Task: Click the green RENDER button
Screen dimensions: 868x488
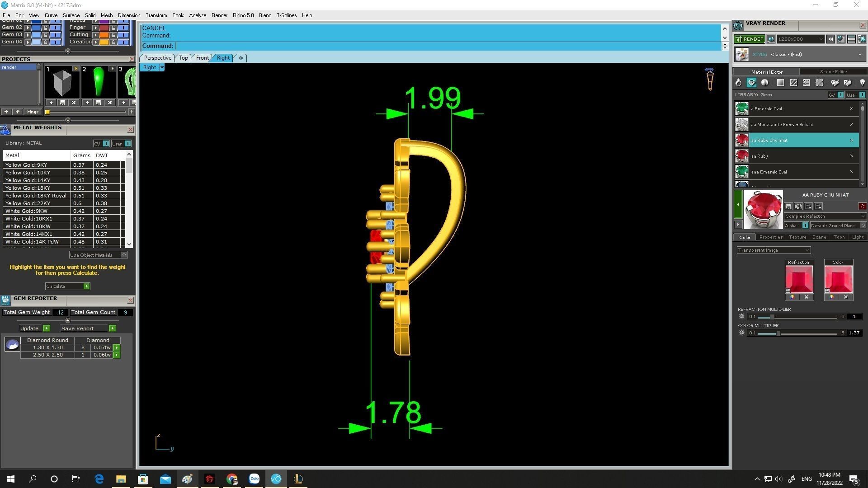Action: 750,39
